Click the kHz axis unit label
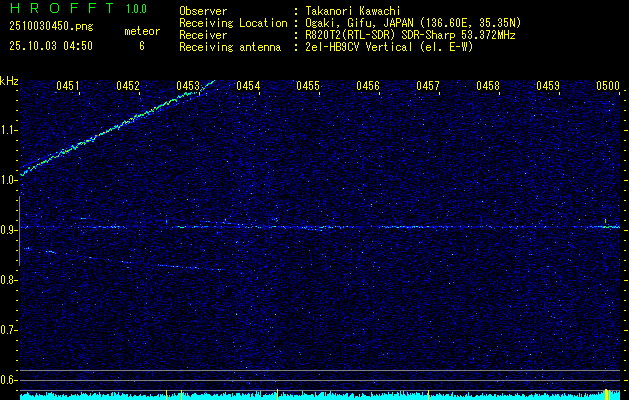 [x=9, y=81]
